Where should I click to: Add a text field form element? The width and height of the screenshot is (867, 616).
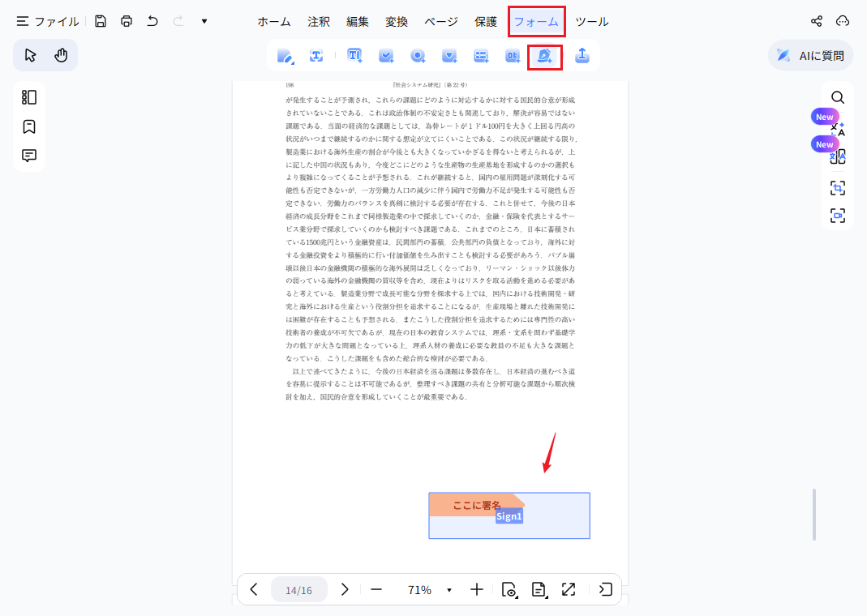point(354,56)
